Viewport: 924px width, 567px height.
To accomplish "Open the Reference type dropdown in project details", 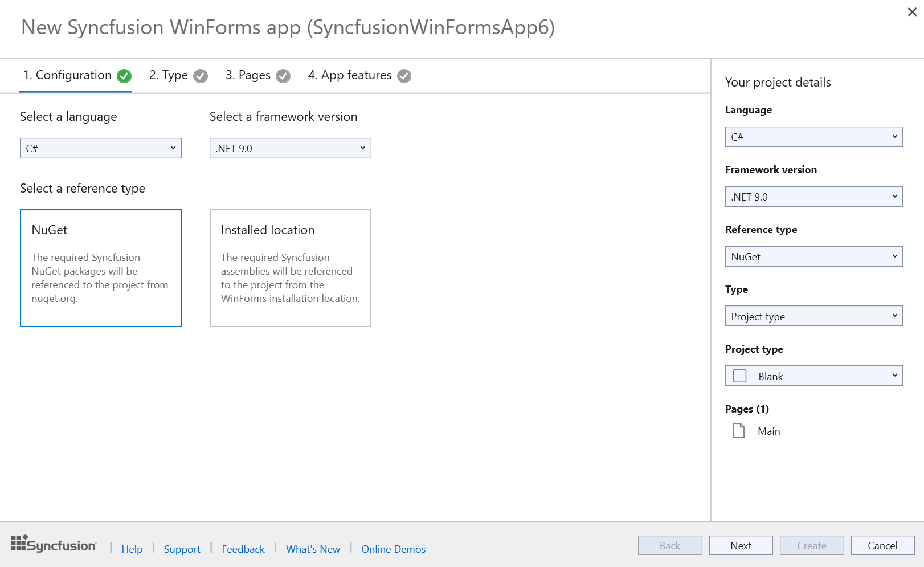I will 813,256.
